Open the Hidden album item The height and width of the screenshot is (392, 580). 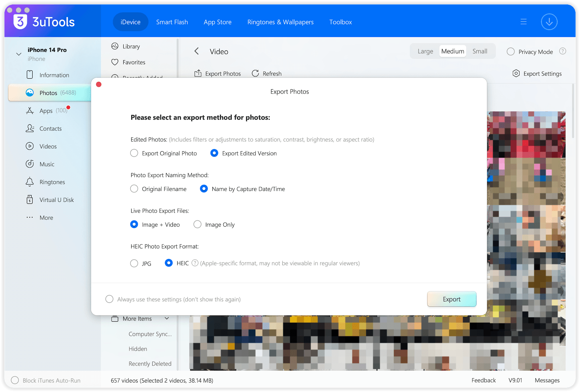coord(138,349)
